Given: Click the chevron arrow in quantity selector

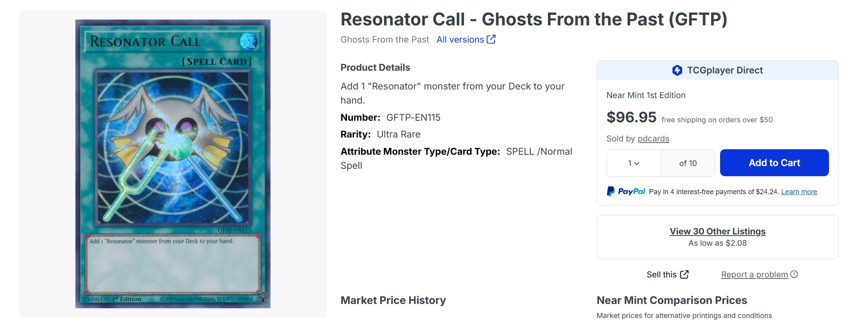Looking at the screenshot, I should pyautogui.click(x=637, y=163).
